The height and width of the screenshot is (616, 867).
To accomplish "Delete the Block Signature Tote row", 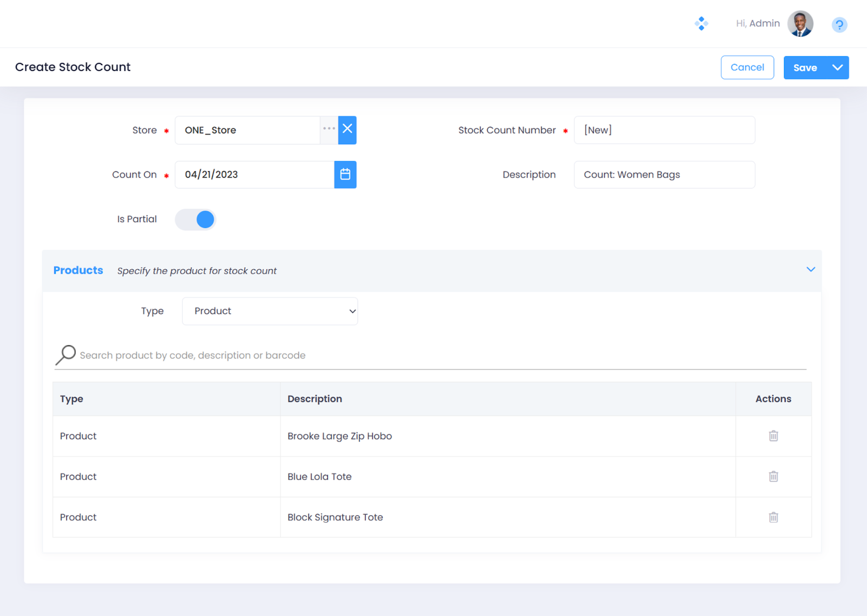I will pos(773,517).
